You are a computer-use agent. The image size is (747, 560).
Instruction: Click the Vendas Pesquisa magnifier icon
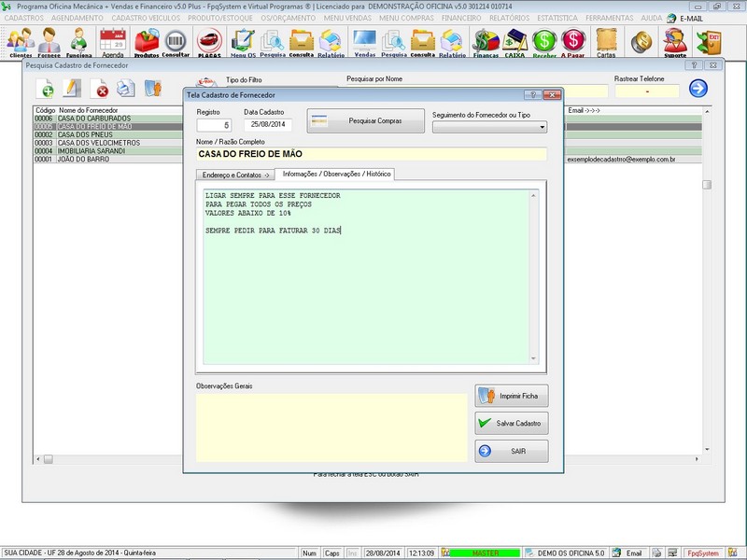click(394, 42)
